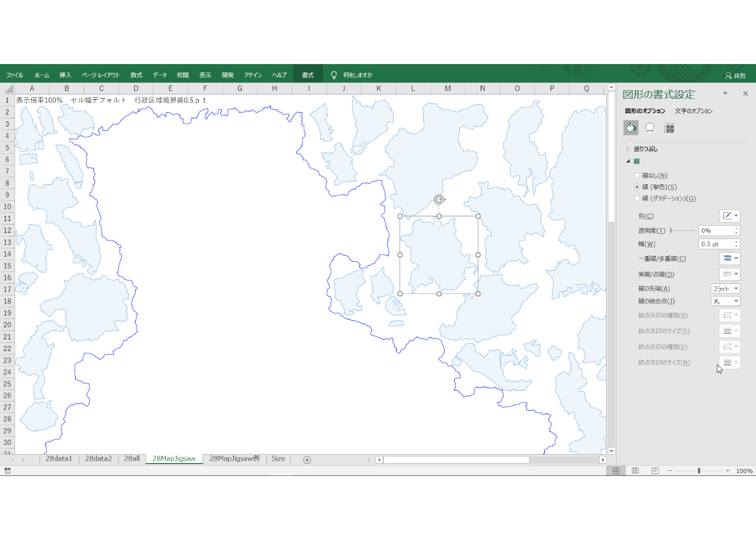This screenshot has height=540, width=756.
Task: Select column header E
Action: tap(170, 88)
